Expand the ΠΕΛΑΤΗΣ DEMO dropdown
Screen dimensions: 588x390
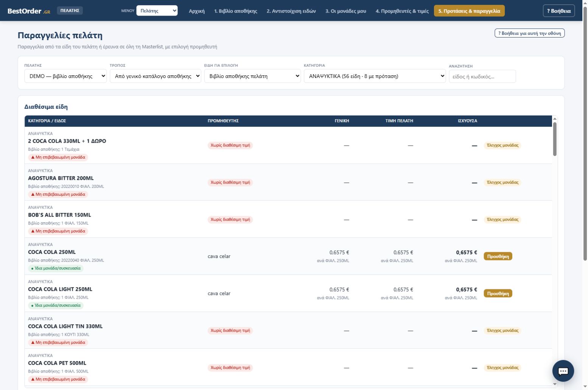65,76
